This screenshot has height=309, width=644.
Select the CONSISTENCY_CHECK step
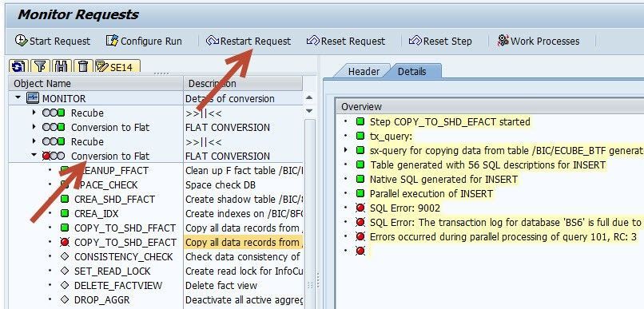click(124, 257)
